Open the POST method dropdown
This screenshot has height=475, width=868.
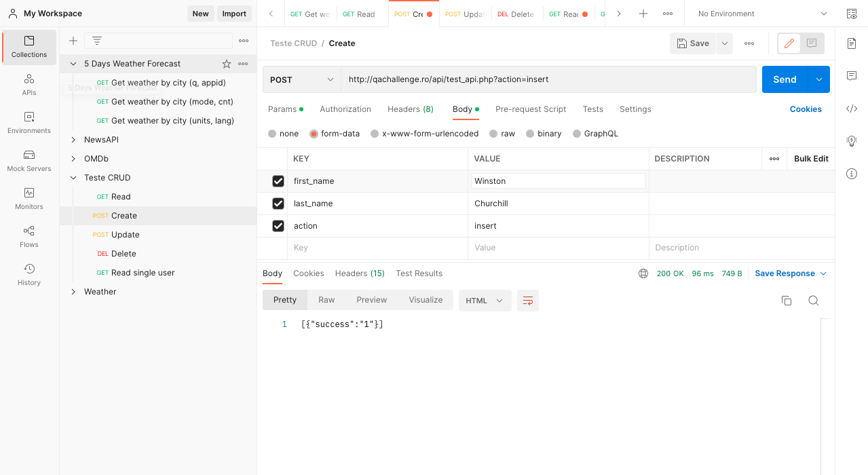302,79
